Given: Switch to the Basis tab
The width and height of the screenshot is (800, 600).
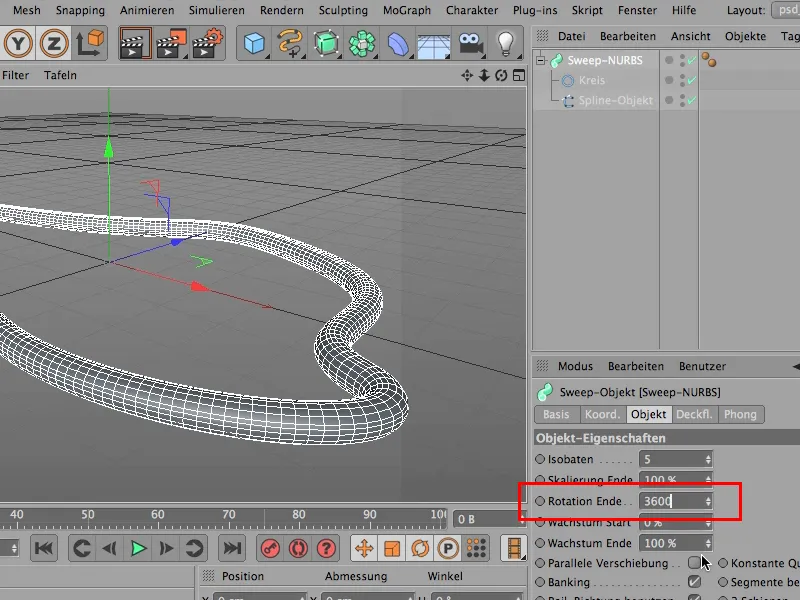Looking at the screenshot, I should [556, 414].
